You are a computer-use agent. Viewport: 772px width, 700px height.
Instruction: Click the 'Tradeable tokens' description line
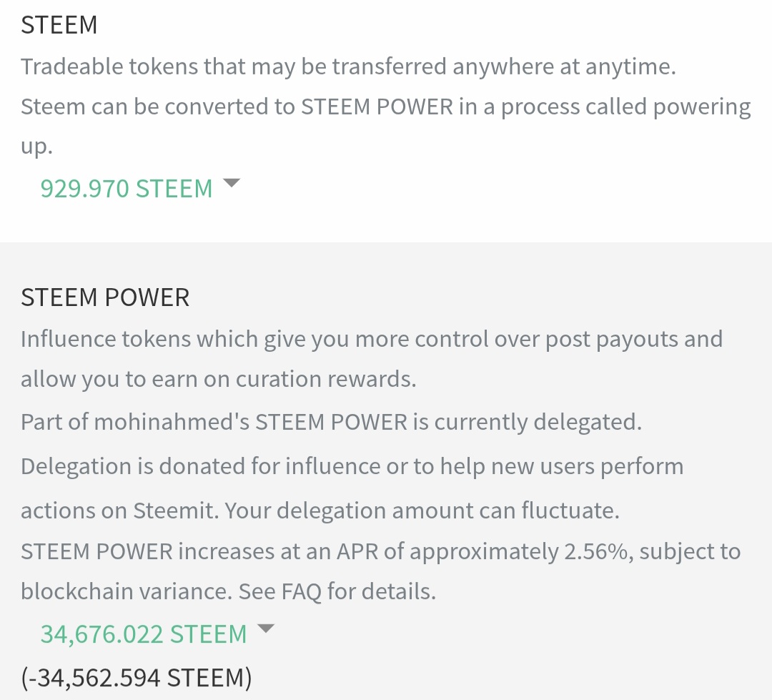[348, 66]
